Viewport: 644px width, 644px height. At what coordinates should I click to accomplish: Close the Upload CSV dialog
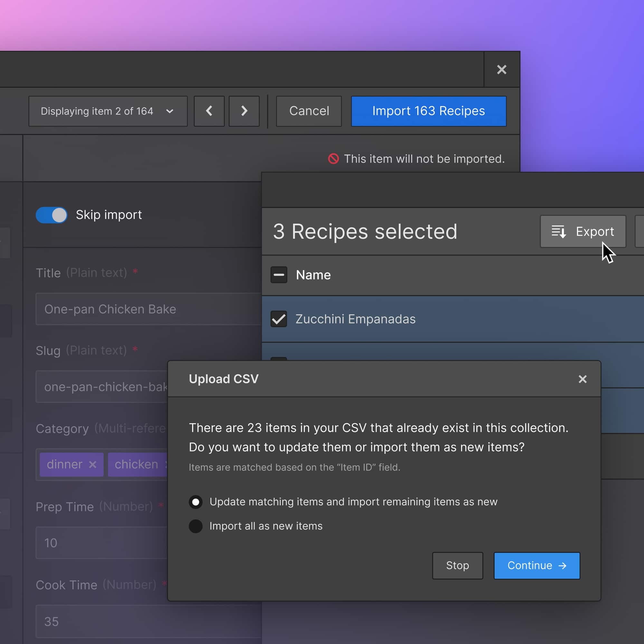[582, 379]
